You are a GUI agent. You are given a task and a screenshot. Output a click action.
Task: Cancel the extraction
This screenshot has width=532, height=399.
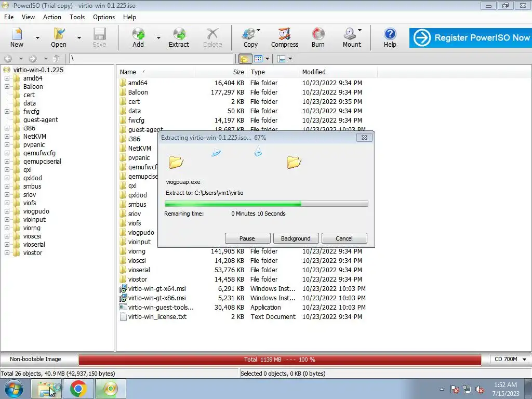[344, 238]
